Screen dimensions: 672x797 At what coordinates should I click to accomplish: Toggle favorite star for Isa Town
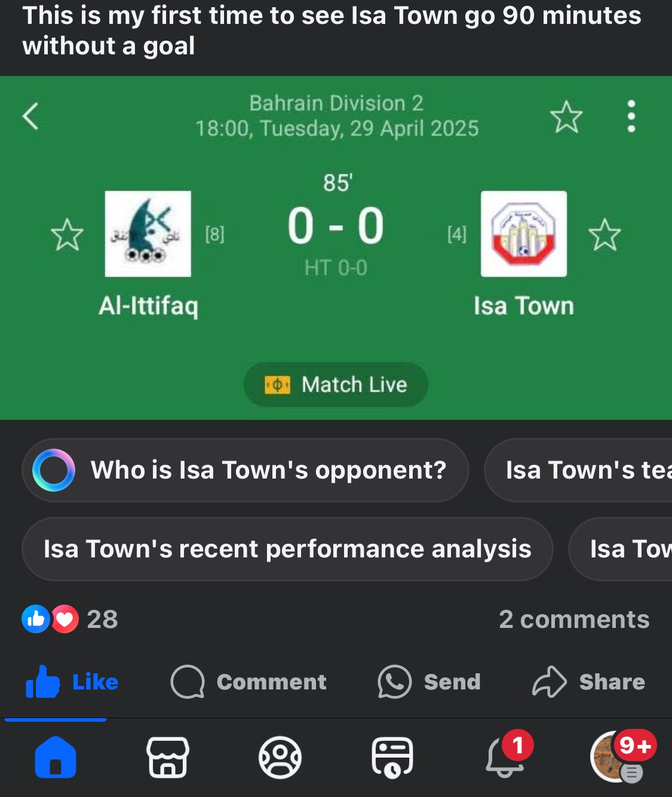pyautogui.click(x=605, y=234)
